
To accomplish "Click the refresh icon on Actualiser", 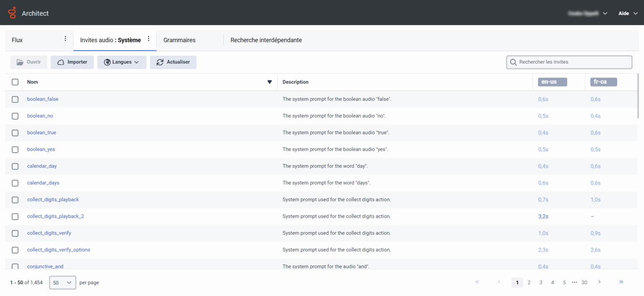I will 160,62.
